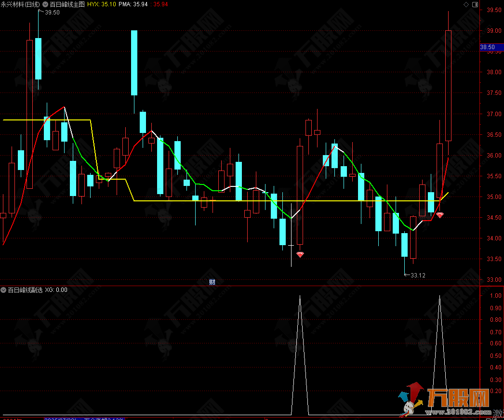Click the 39.50 high price marker
The height and width of the screenshot is (420, 504).
pos(52,13)
